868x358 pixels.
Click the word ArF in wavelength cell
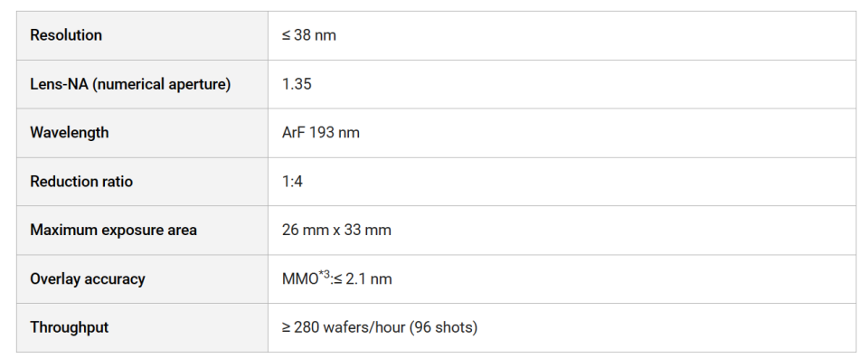tap(291, 133)
